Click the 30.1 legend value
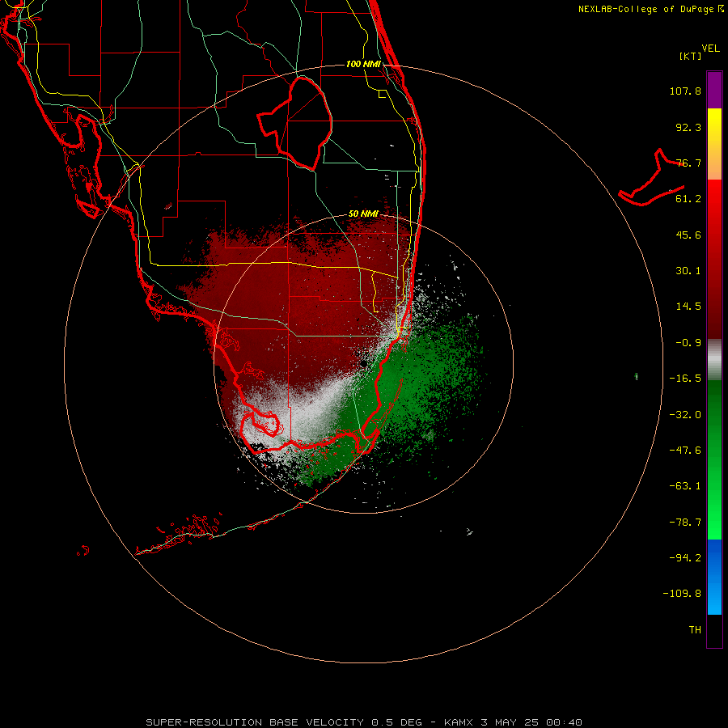 pos(688,271)
